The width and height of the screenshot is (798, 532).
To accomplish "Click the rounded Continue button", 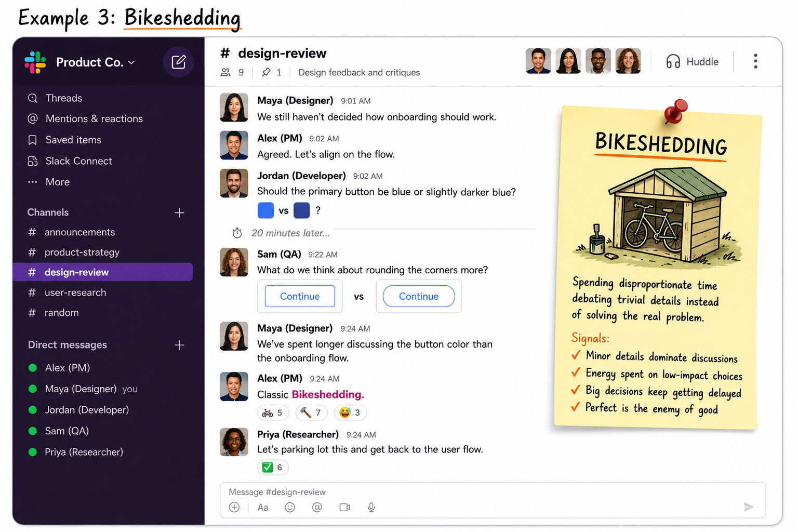I will point(419,296).
